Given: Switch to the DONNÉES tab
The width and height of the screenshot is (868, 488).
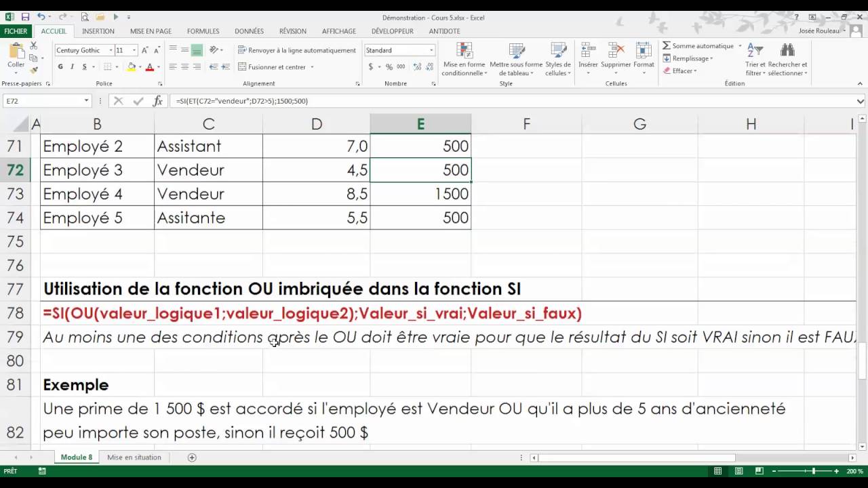Looking at the screenshot, I should 249,31.
